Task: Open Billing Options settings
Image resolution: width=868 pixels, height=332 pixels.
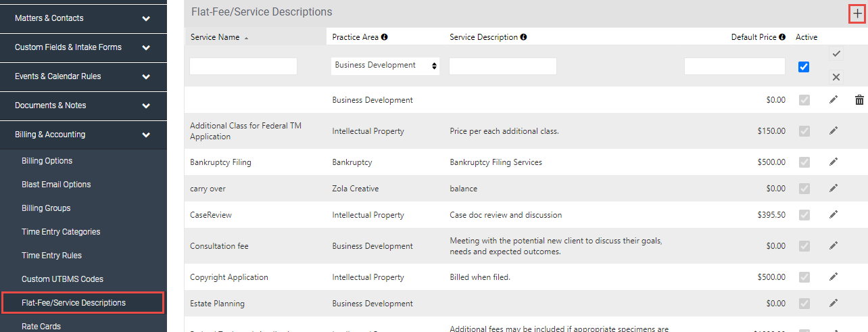Action: point(47,161)
